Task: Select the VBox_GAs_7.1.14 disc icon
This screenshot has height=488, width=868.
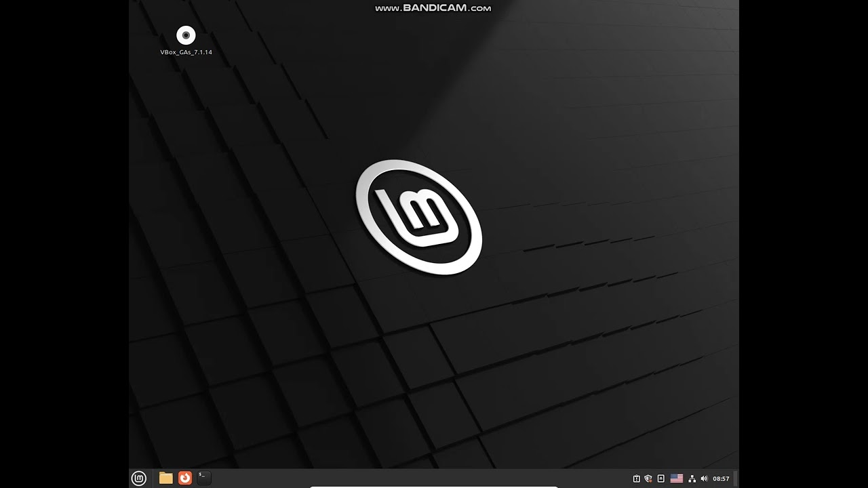Action: (186, 35)
